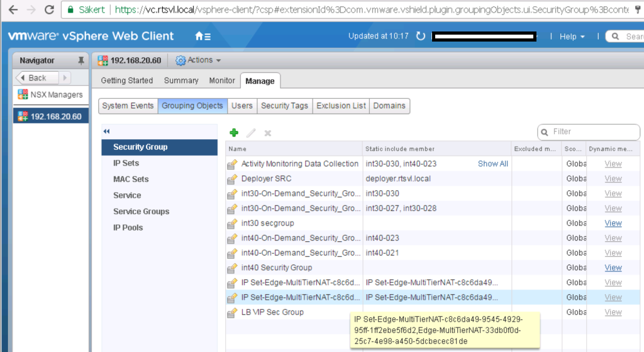Click View link for int30 secgroup

coord(613,224)
